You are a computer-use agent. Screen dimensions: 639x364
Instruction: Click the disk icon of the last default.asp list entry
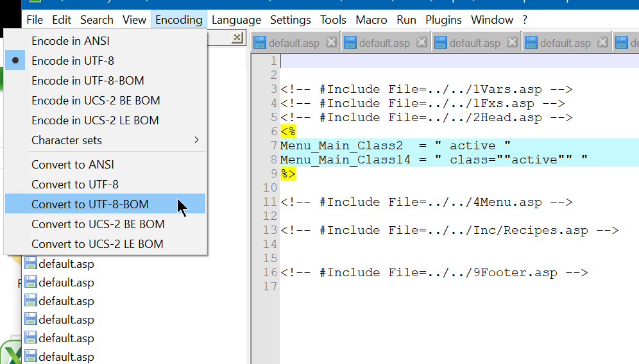tap(31, 357)
